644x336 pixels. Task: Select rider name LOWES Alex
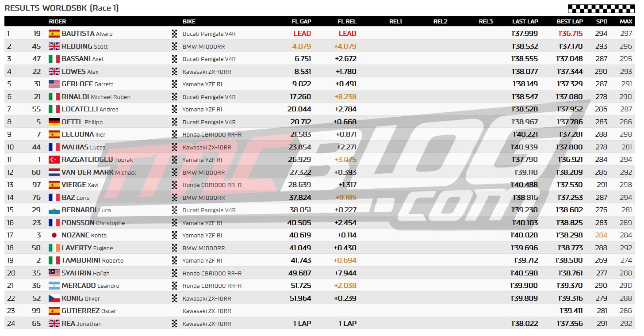(x=80, y=72)
